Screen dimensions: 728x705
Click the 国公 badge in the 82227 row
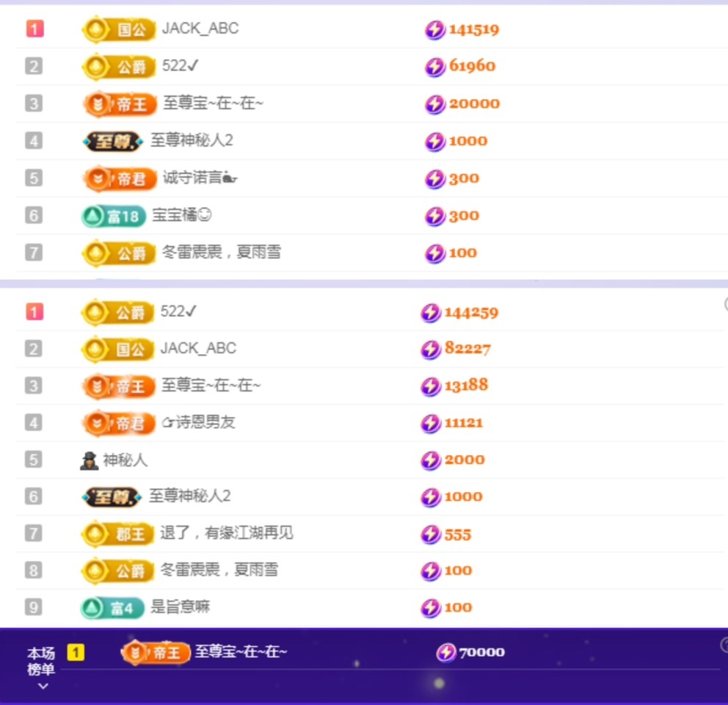click(118, 349)
